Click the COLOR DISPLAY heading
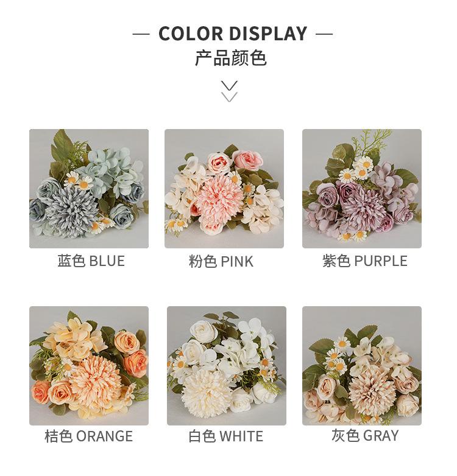Viewport: 457px width, 476px height. 233,33
